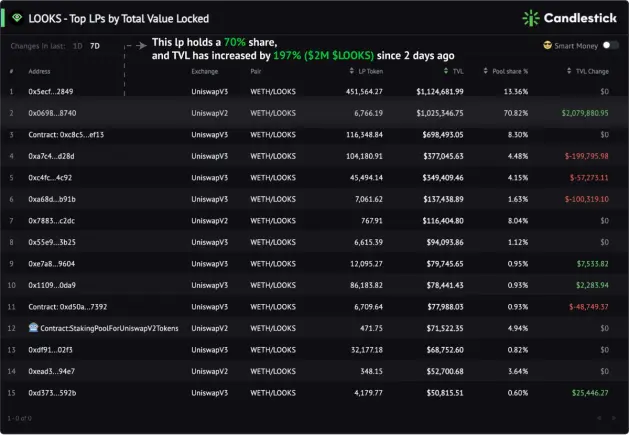Go to previous page arrow

tap(599, 418)
